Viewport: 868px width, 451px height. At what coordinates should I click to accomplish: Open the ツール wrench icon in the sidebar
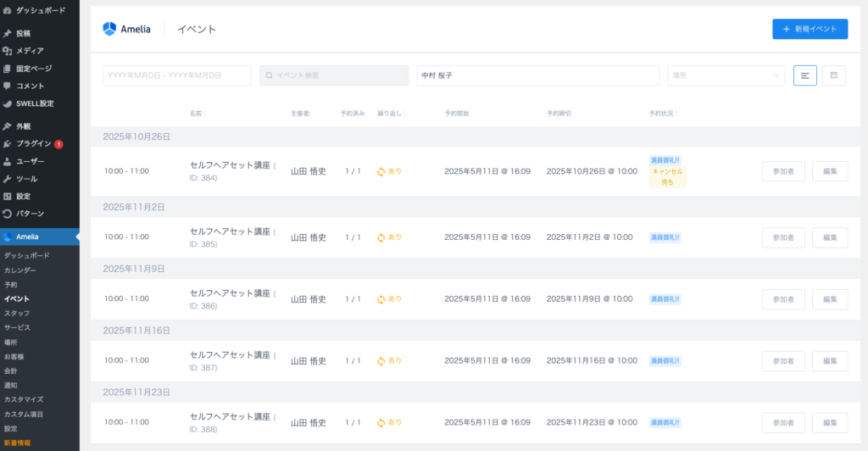(x=8, y=179)
